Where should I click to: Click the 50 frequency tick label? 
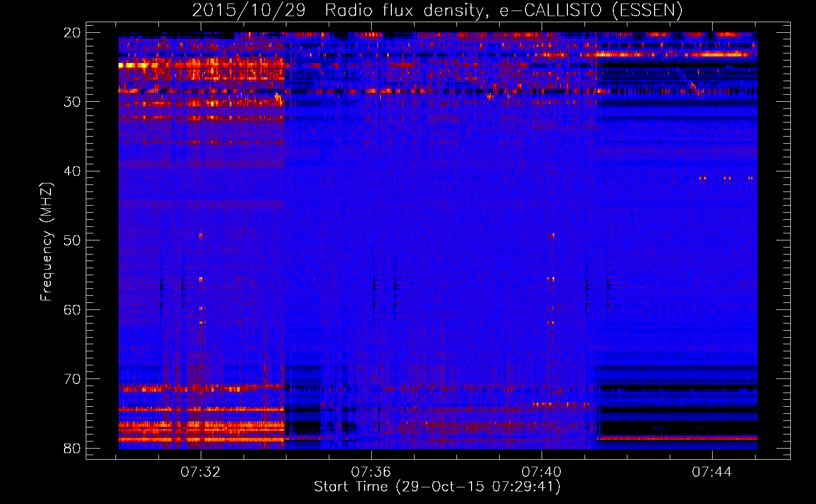72,240
